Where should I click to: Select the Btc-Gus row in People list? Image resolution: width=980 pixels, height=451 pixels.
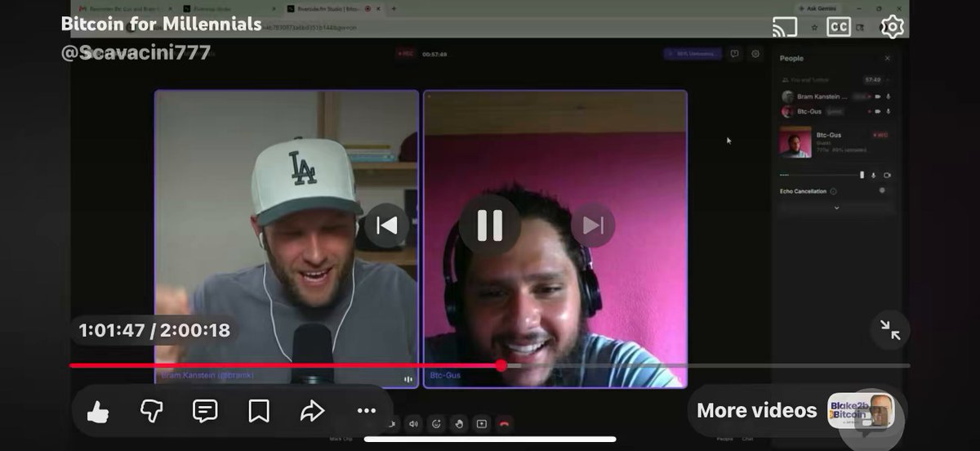point(836,111)
